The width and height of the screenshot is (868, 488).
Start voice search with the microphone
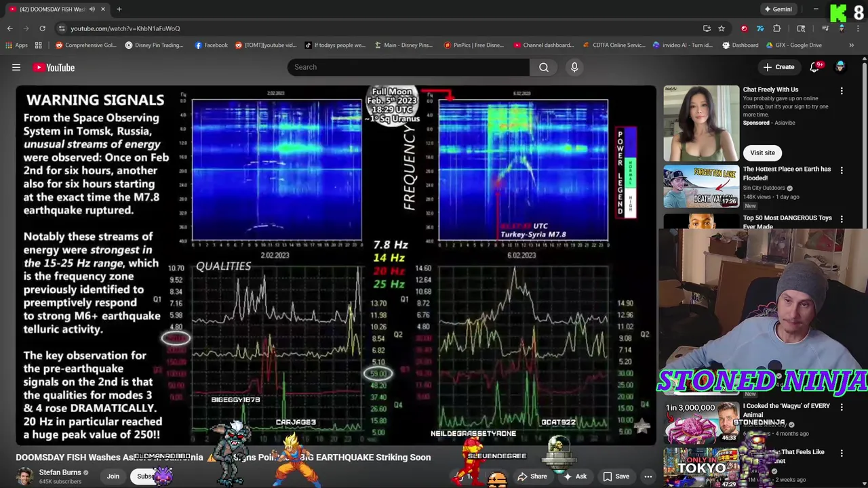point(574,67)
